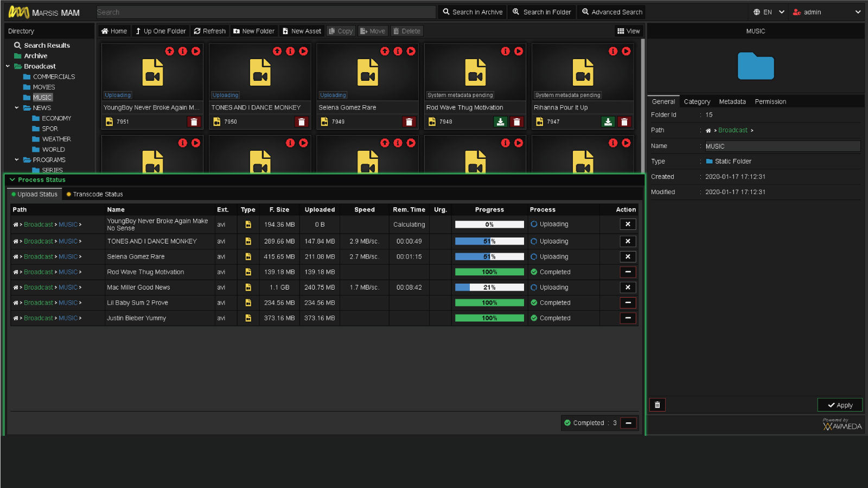
Task: Click play icon on Rihanna Pour It Up
Action: coord(626,51)
